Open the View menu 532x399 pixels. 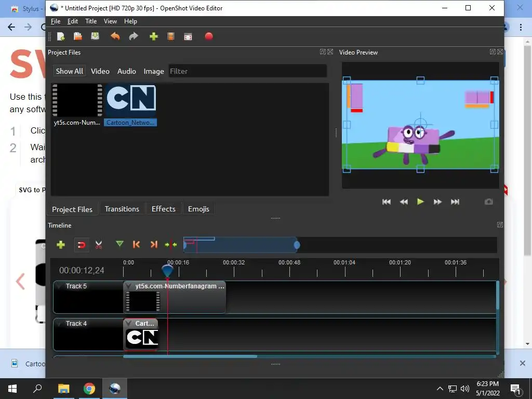(110, 21)
